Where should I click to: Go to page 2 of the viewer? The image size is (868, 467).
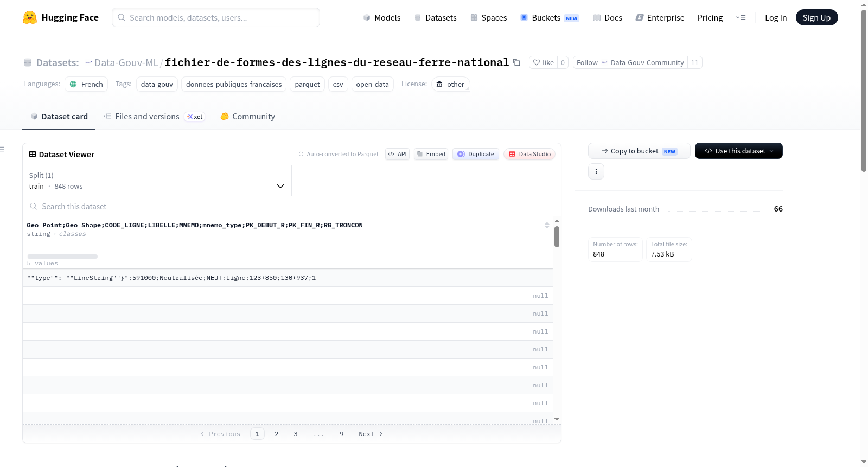(277, 434)
